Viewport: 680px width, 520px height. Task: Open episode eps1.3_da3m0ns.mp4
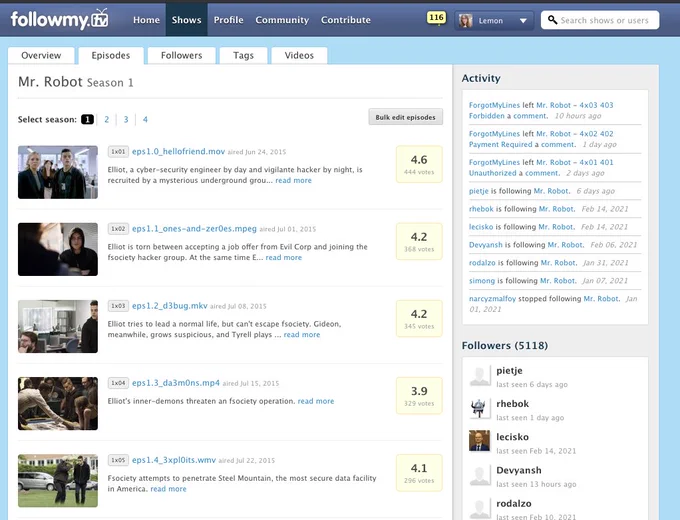176,383
